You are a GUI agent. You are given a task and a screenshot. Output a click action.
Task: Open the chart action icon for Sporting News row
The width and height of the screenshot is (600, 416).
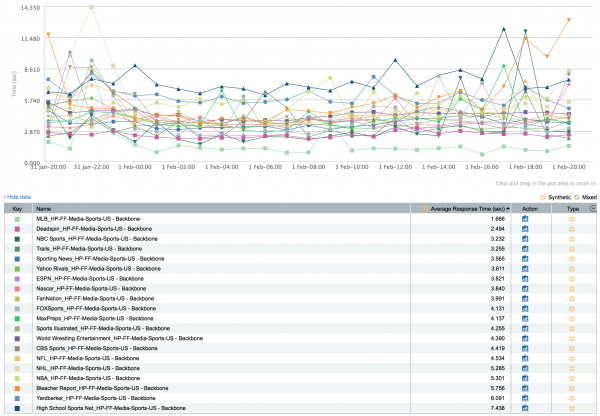(525, 259)
